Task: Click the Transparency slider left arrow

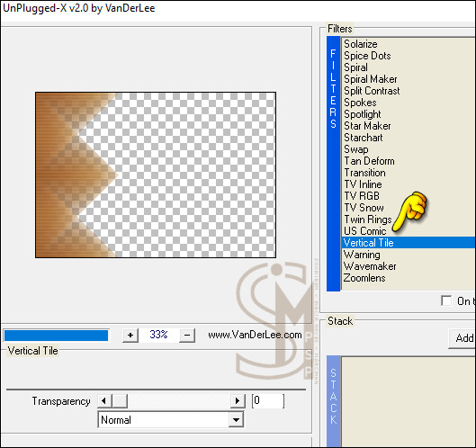Action: pos(104,401)
